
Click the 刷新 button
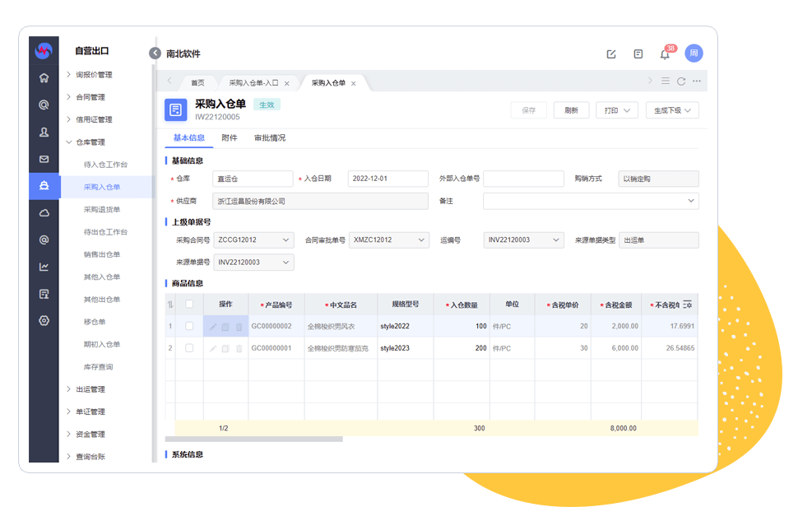(x=571, y=110)
